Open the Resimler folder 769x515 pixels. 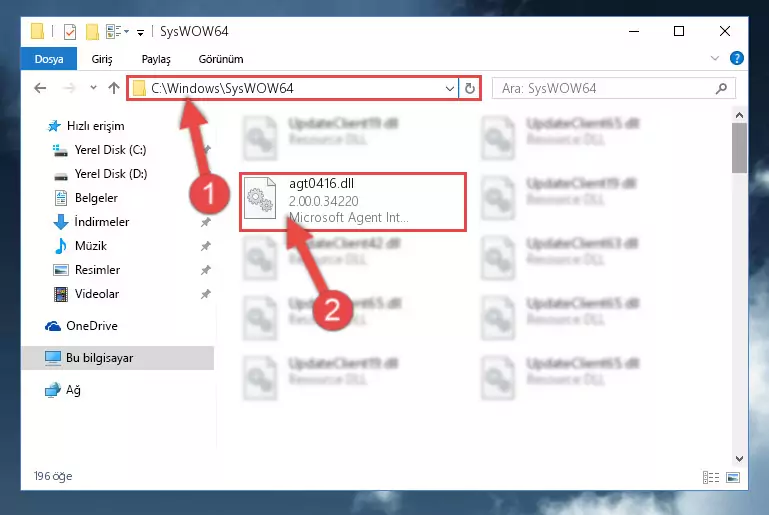[97, 270]
